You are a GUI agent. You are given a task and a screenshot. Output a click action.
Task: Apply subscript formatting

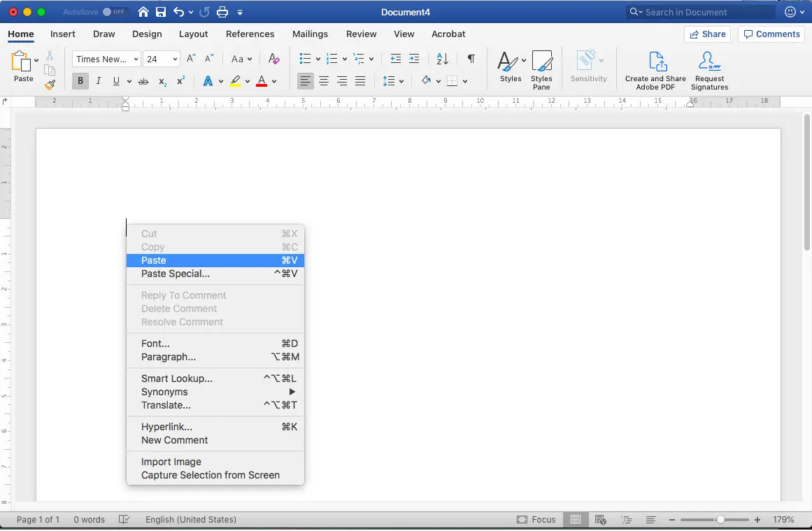point(162,80)
